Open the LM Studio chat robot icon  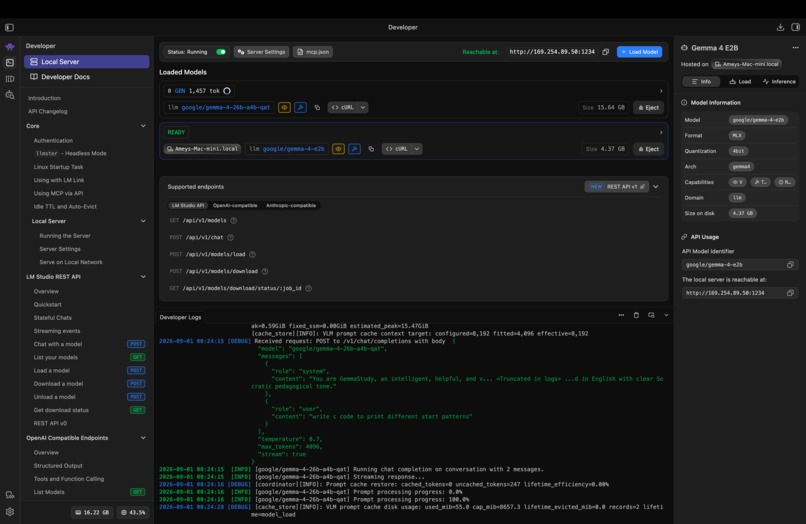click(x=10, y=46)
